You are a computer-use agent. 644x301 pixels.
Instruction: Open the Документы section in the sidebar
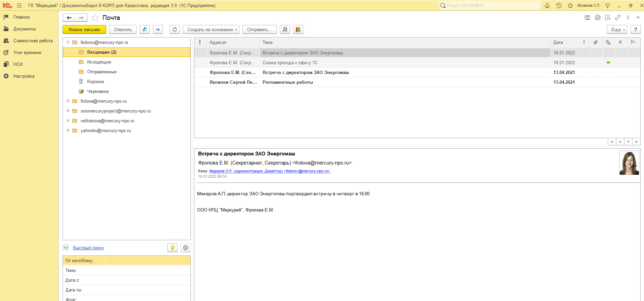click(x=24, y=29)
